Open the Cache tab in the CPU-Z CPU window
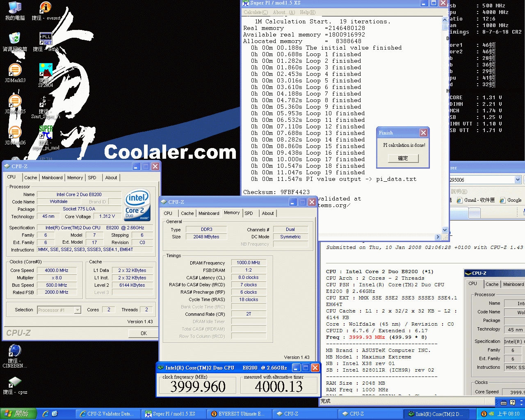The width and height of the screenshot is (525, 420). tap(30, 178)
